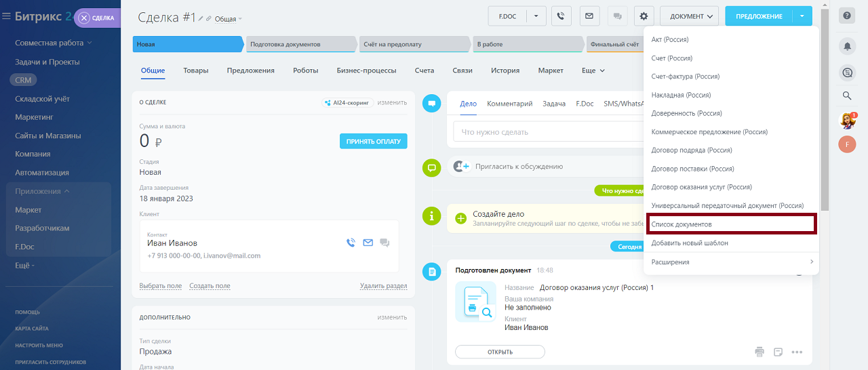This screenshot has height=370, width=868.
Task: Expand the Расширения submenu
Action: pos(731,262)
